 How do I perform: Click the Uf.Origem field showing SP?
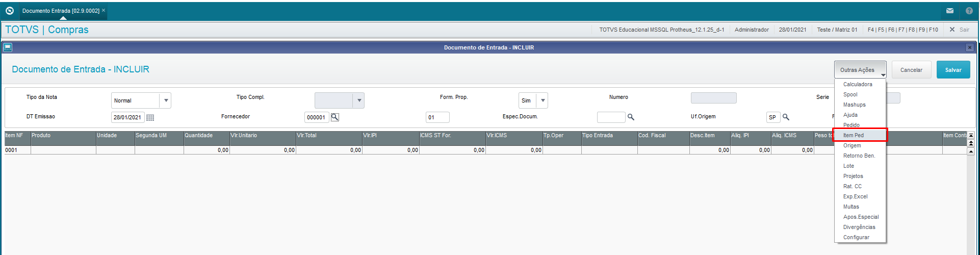[x=773, y=117]
